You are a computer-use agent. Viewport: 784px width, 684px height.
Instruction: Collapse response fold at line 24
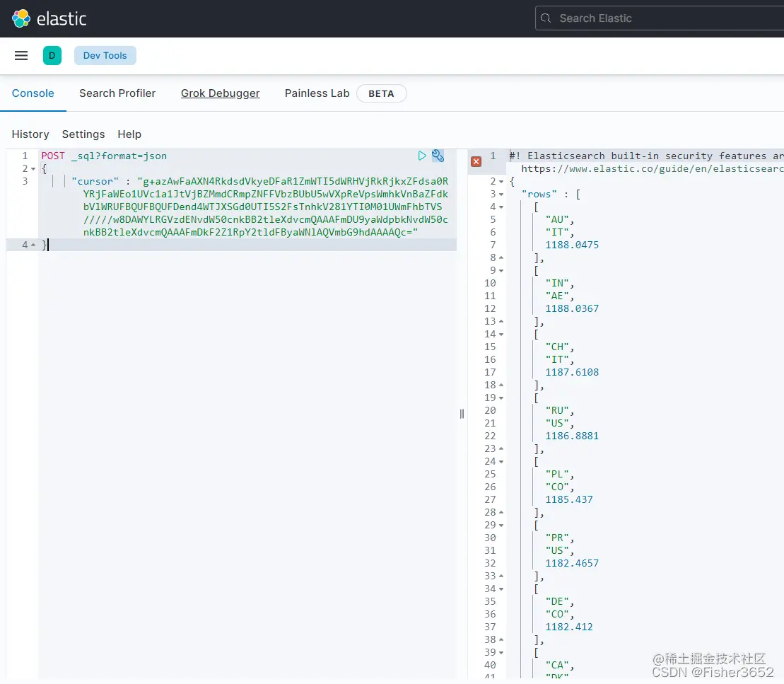501,461
